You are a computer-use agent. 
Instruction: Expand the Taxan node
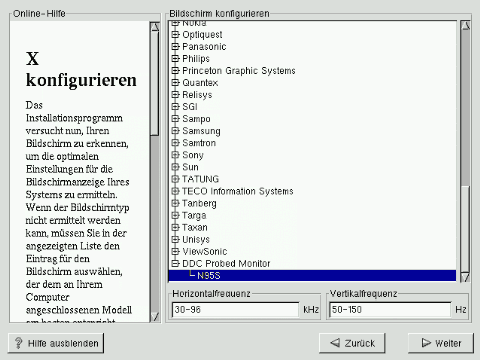pyautogui.click(x=175, y=227)
